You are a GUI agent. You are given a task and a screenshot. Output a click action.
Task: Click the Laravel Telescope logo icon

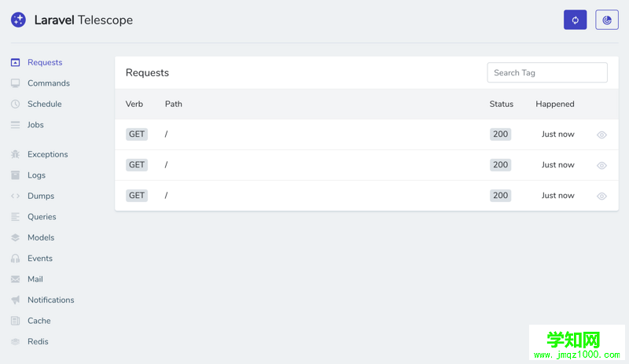pos(18,20)
